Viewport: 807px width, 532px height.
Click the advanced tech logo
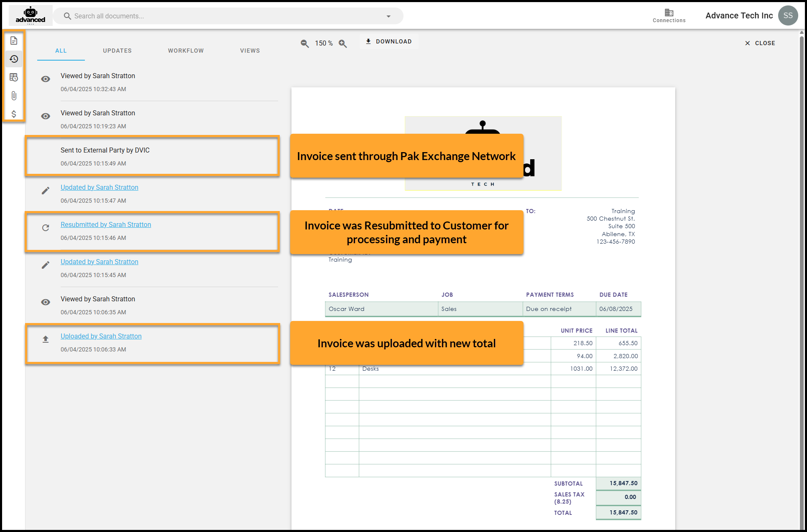click(31, 15)
